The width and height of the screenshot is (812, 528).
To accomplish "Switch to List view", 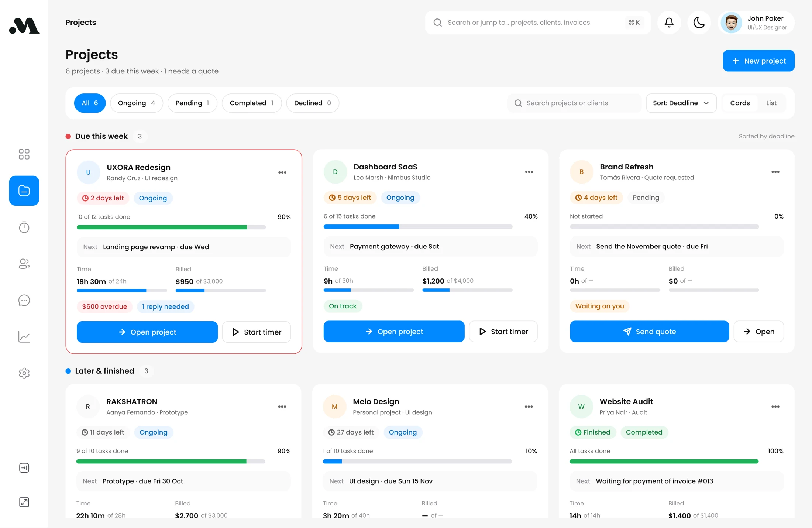I will [x=771, y=103].
